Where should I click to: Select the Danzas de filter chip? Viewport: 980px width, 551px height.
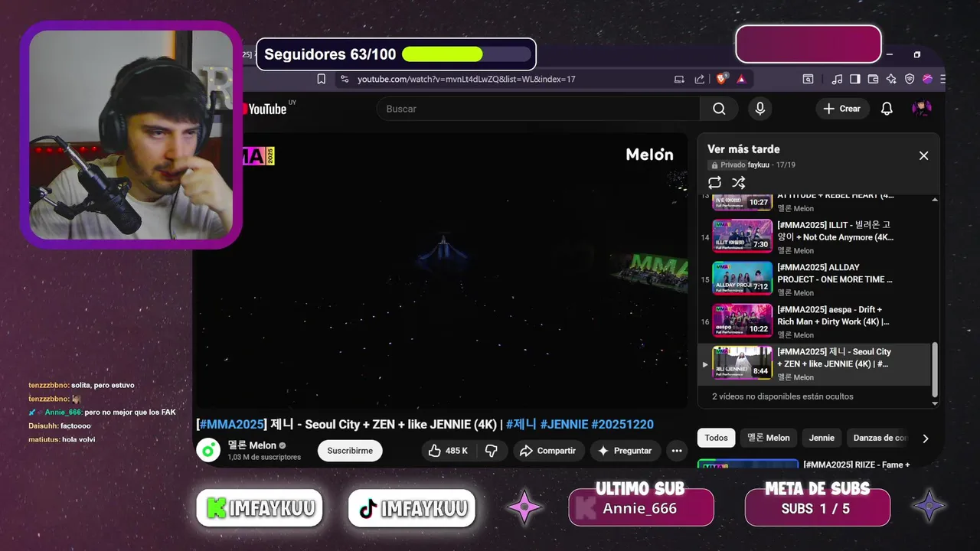pos(880,438)
